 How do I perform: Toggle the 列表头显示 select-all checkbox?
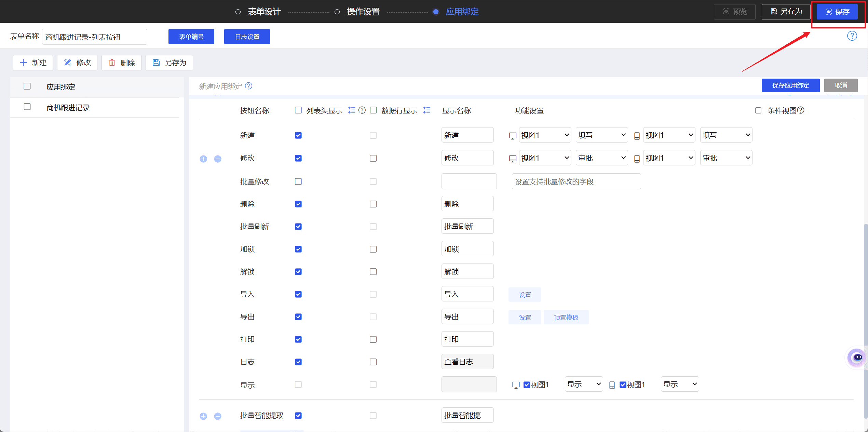coord(298,110)
